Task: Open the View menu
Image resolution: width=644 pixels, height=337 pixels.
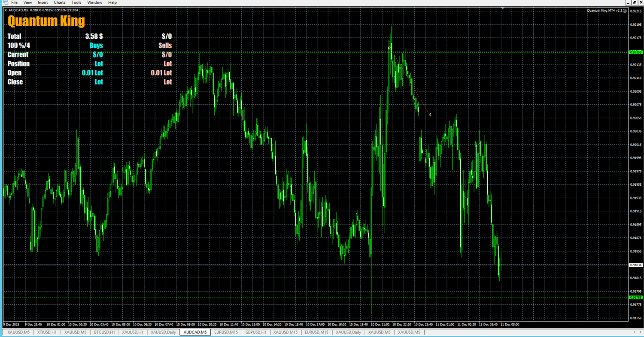Action: pos(27,3)
